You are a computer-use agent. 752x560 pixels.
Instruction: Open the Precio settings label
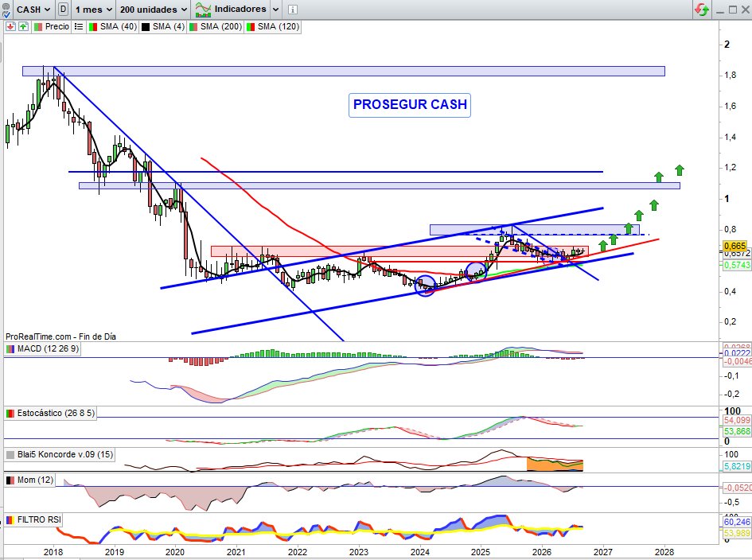[57, 26]
